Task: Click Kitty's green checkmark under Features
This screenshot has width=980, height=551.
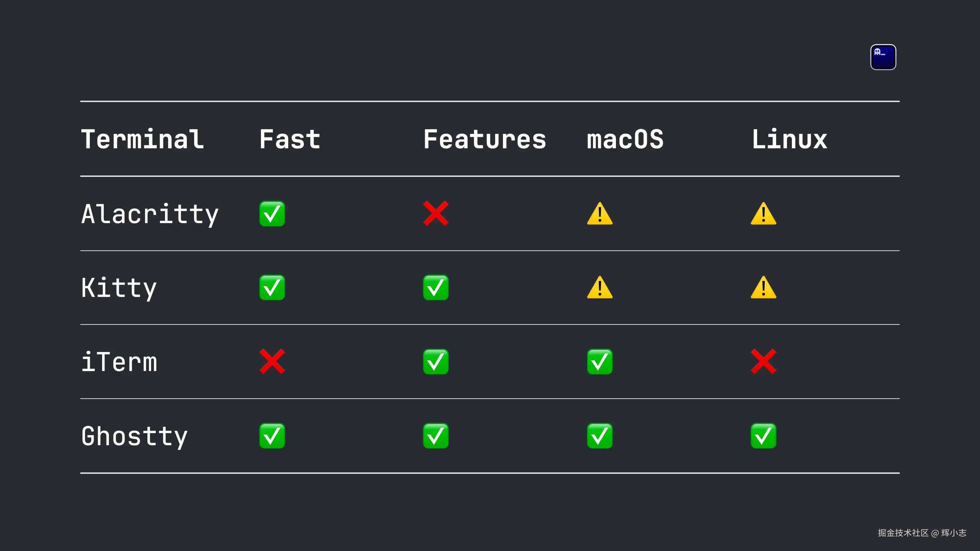Action: pyautogui.click(x=436, y=287)
